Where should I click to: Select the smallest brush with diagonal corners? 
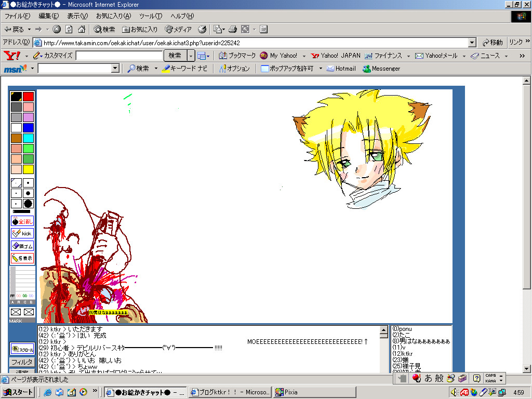pyautogui.click(x=16, y=183)
